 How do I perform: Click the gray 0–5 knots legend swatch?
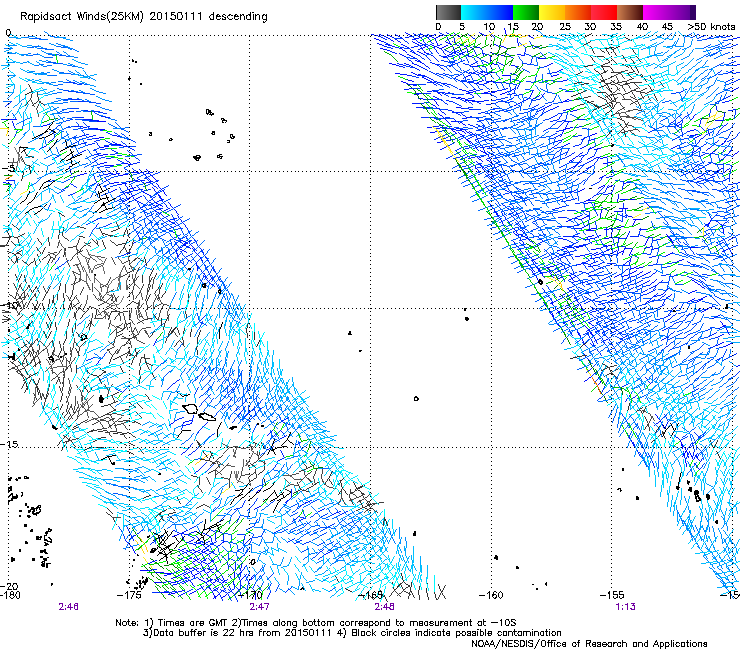tap(448, 12)
